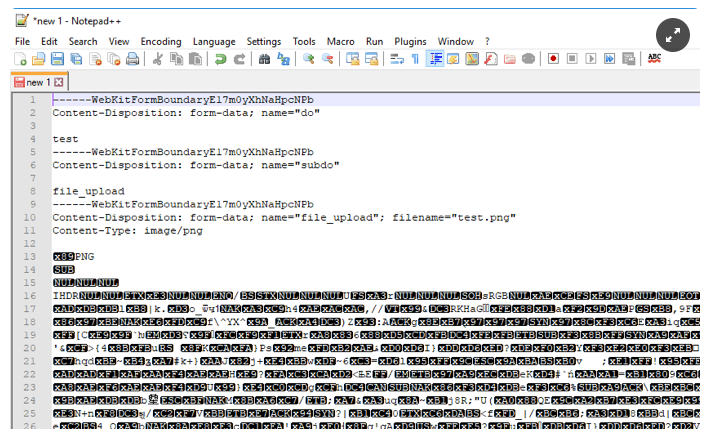711x436 pixels.
Task: Click the text 'test' on line 4
Action: [65, 139]
